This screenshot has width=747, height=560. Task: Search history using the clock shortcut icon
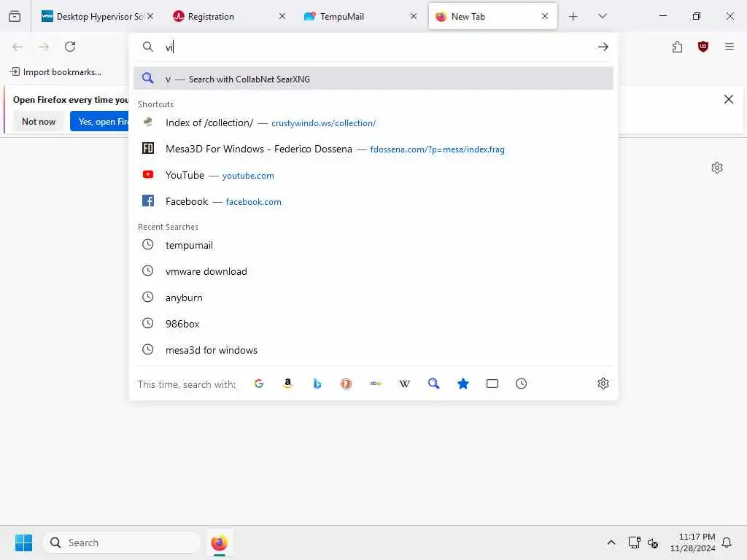(521, 384)
